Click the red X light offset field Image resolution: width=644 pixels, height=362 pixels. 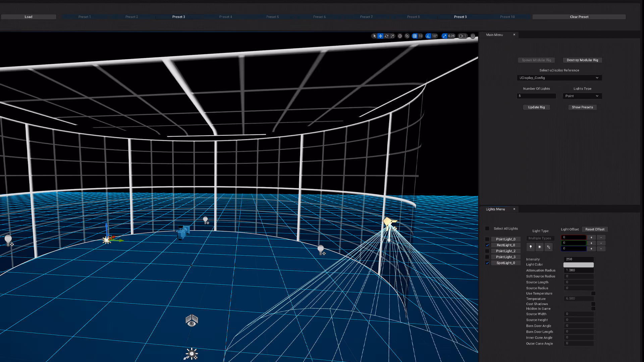click(574, 237)
